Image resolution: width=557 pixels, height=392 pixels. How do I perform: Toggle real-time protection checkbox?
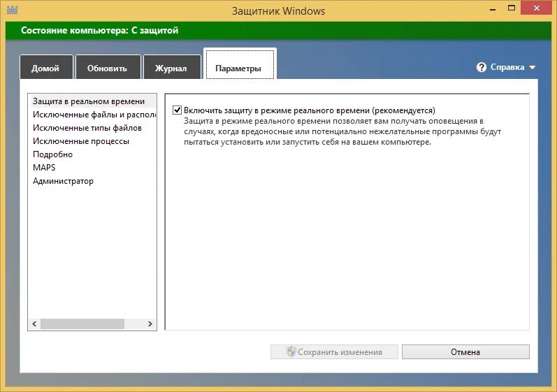coord(177,110)
